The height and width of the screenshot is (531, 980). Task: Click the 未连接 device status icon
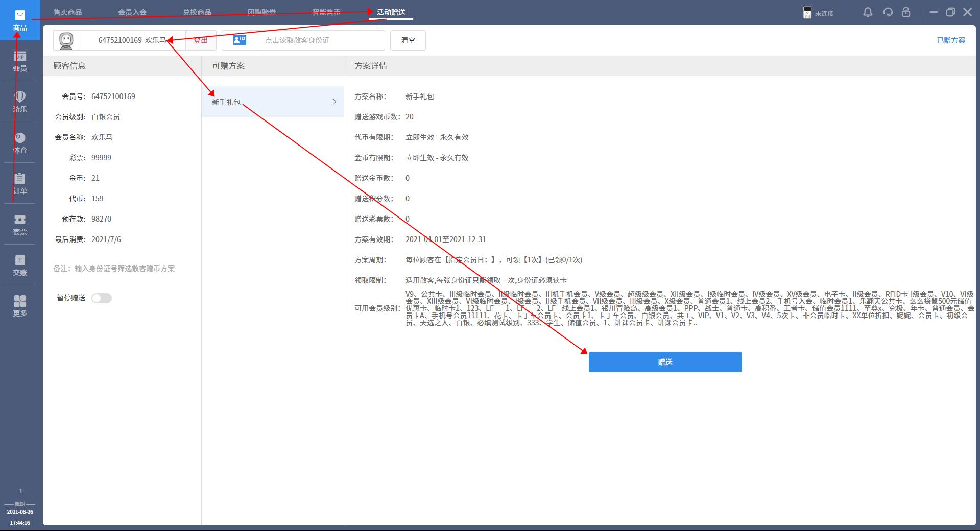pos(807,13)
